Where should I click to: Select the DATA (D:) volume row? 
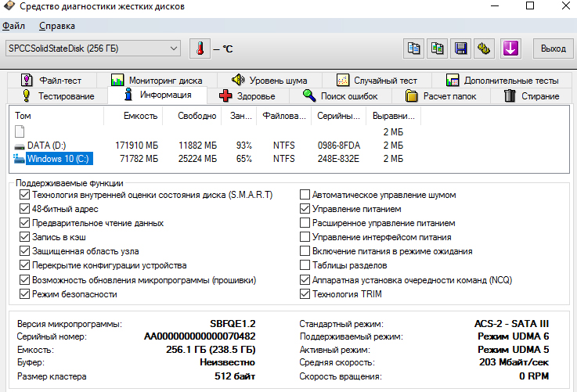coord(209,146)
